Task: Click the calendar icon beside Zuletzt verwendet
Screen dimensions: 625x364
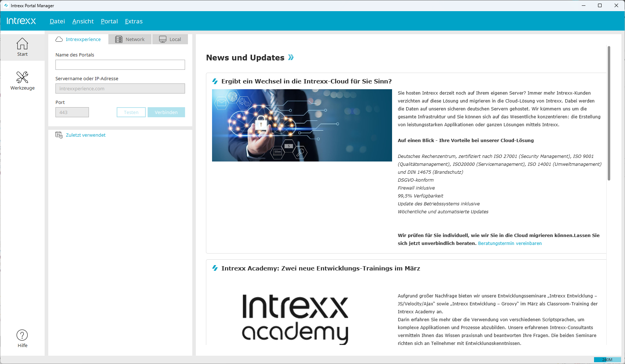Action: point(59,135)
